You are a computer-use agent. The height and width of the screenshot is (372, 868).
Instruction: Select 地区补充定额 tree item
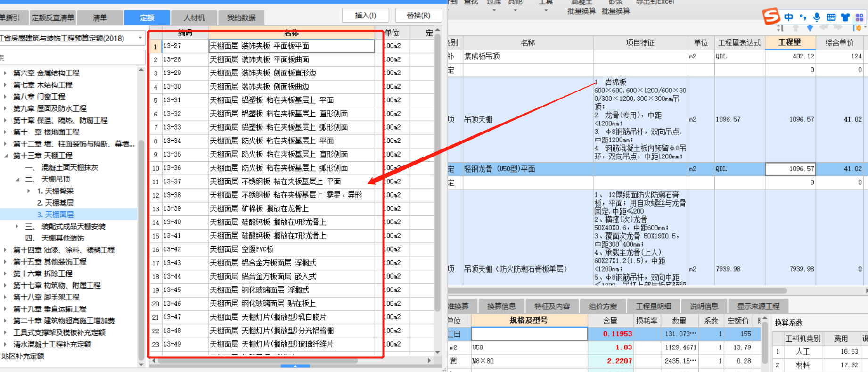[x=23, y=356]
